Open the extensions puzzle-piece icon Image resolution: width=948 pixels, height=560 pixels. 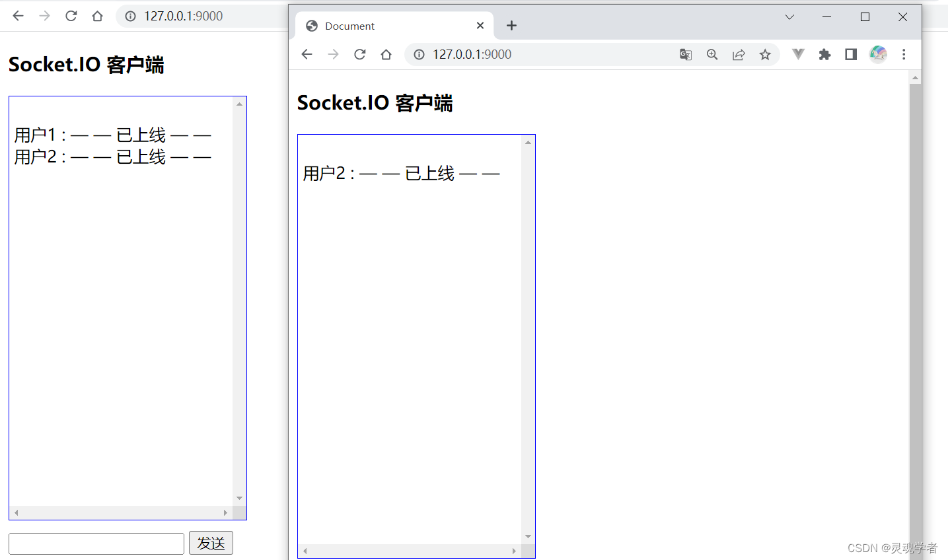(x=824, y=54)
